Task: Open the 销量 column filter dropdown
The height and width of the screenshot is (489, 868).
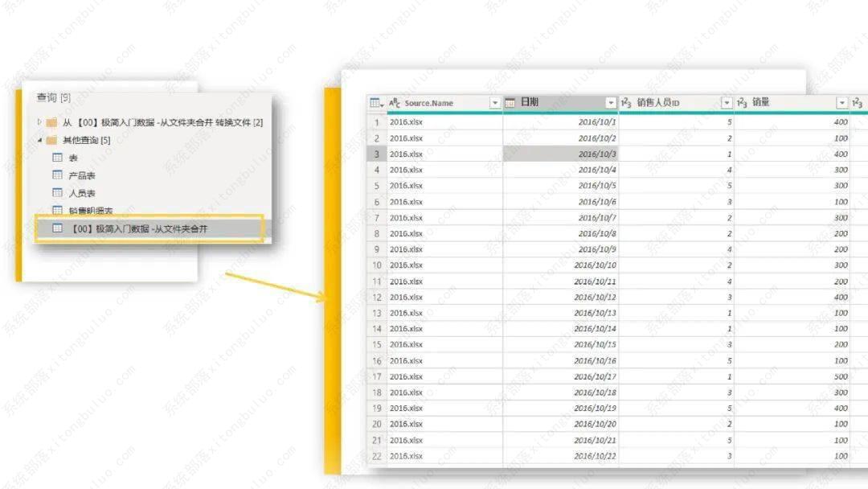Action: [x=841, y=103]
